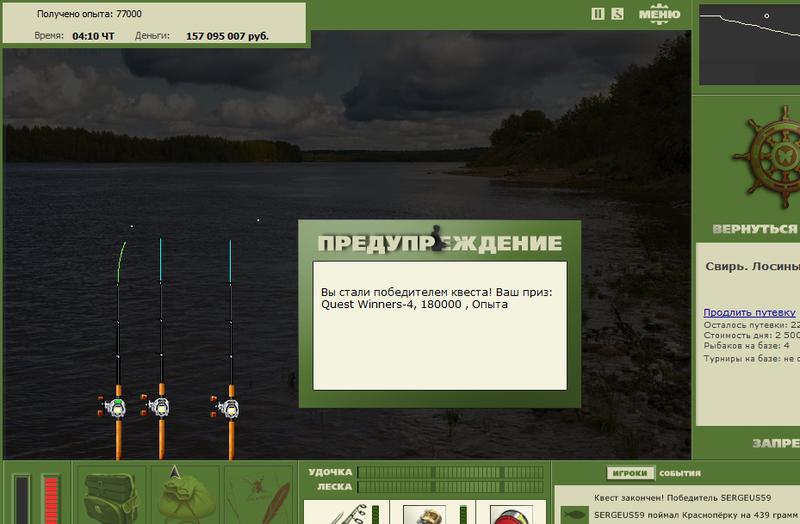Click the reel on the right rod
This screenshot has height=524, width=800.
click(225, 407)
